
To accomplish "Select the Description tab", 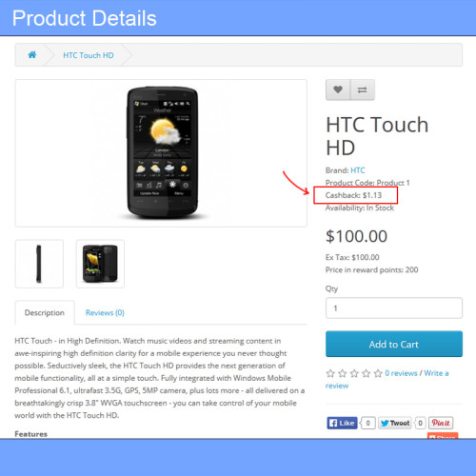I will [45, 312].
